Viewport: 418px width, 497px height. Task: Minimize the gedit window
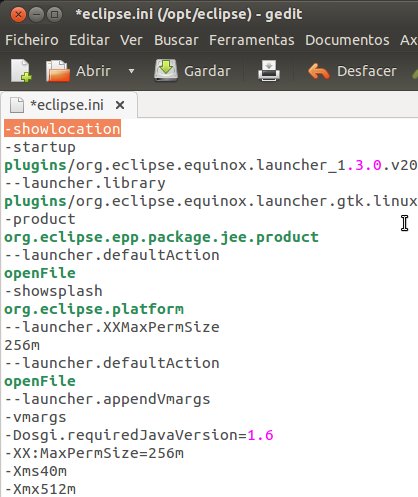(x=36, y=15)
